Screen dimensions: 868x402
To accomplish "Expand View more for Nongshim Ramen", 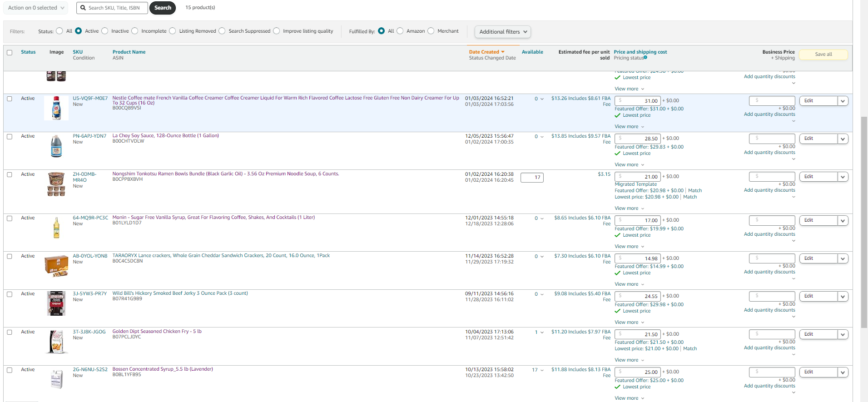I will point(630,208).
